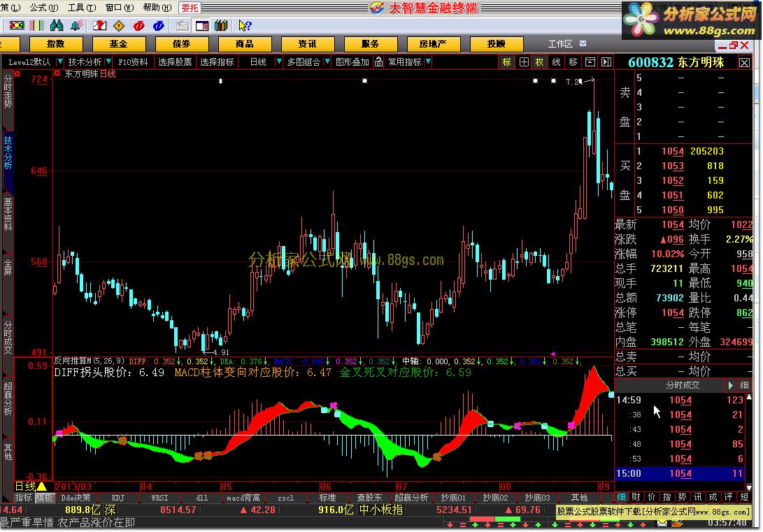Click the yellow triangle beside 日线 label
The width and height of the screenshot is (763, 532).
(43, 486)
